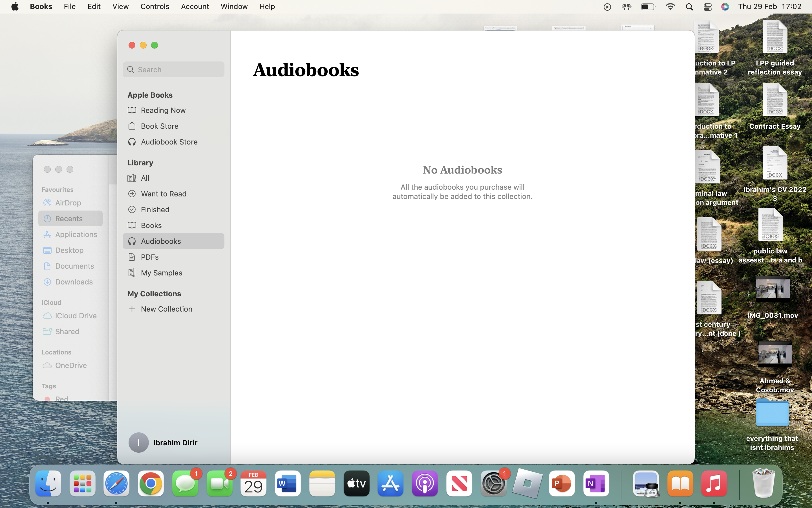Viewport: 812px width, 508px height.
Task: Open the Window menu
Action: click(x=234, y=7)
